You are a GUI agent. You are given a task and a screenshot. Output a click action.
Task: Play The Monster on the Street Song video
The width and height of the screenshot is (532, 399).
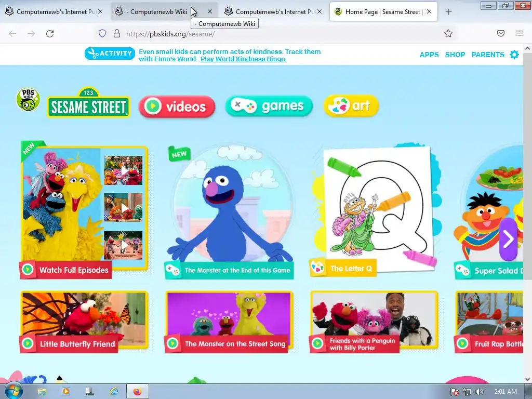click(x=229, y=322)
